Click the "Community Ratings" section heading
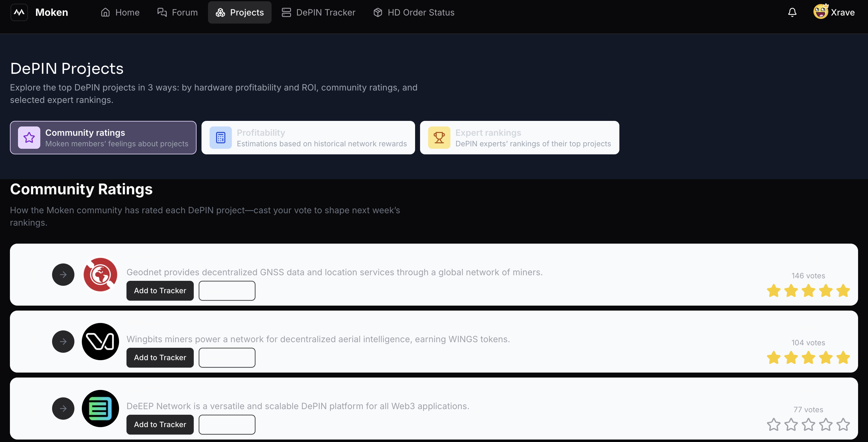The image size is (868, 442). (81, 189)
